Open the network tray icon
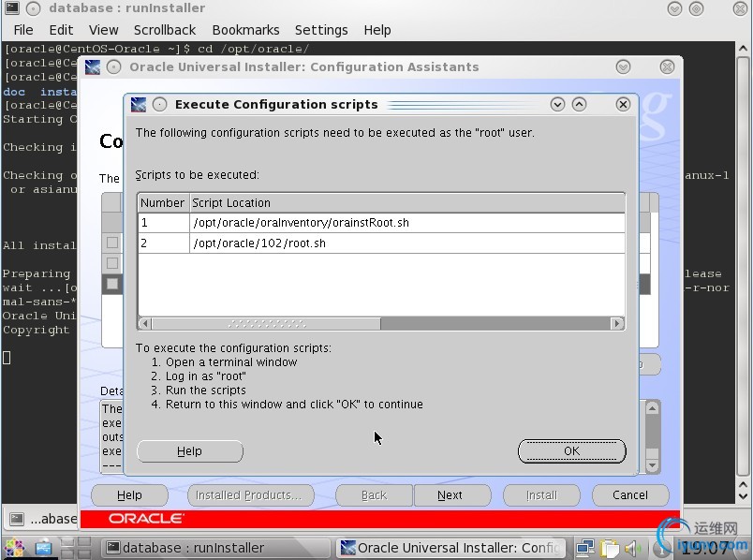753x560 pixels. [x=586, y=548]
